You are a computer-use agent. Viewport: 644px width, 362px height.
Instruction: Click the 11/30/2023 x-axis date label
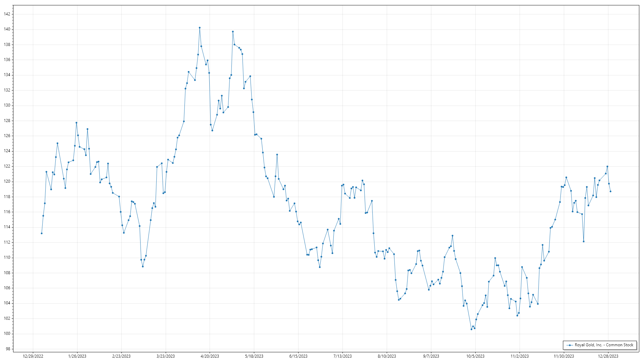[564, 356]
